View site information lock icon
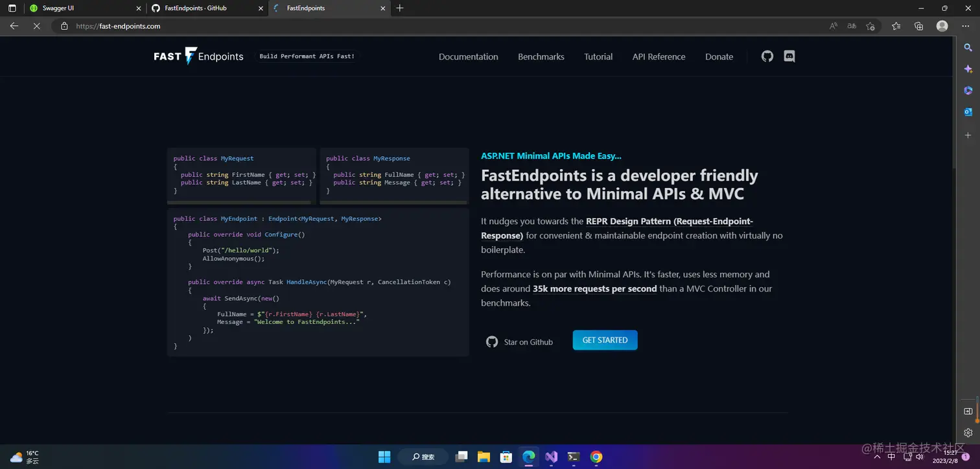980x469 pixels. [x=64, y=26]
